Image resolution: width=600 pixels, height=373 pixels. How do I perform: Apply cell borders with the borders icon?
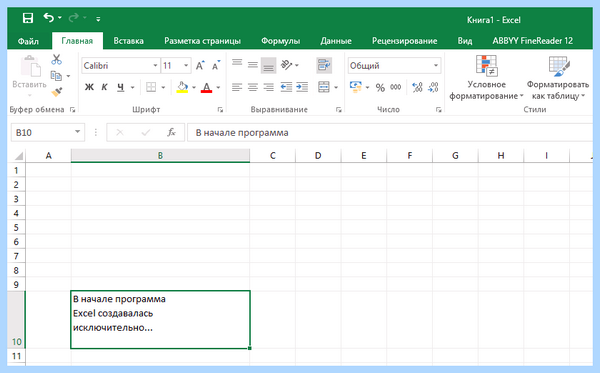pos(151,87)
